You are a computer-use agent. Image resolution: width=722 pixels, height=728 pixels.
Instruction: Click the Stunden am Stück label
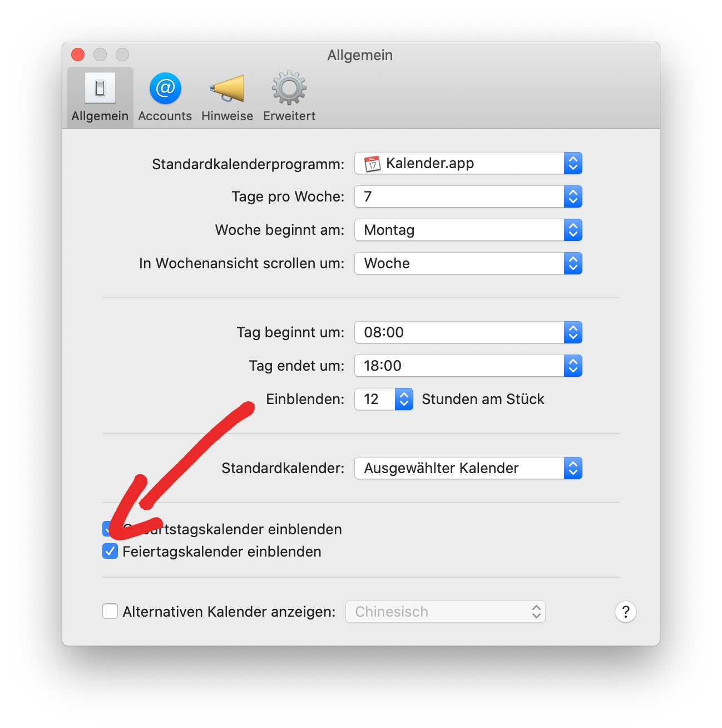(483, 399)
